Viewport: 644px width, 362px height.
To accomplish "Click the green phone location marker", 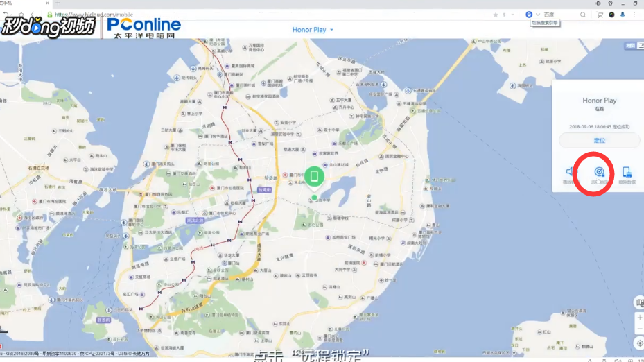I will click(x=314, y=177).
